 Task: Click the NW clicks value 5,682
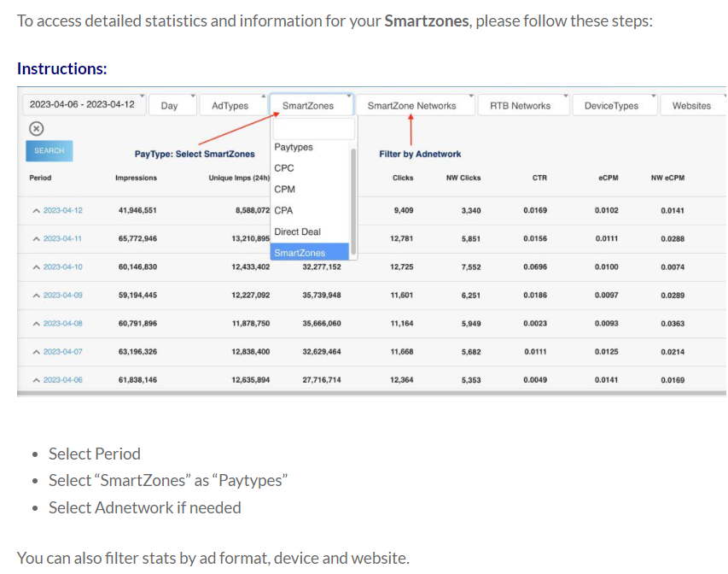point(471,352)
